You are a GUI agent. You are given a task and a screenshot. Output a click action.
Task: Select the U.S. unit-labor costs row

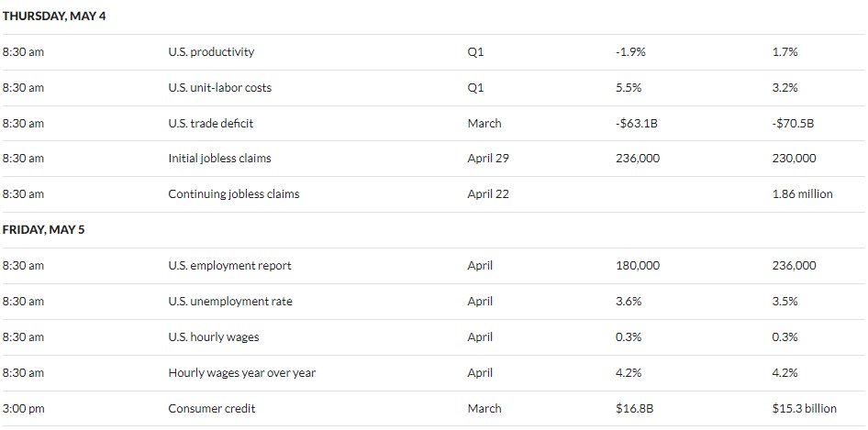[x=434, y=88]
